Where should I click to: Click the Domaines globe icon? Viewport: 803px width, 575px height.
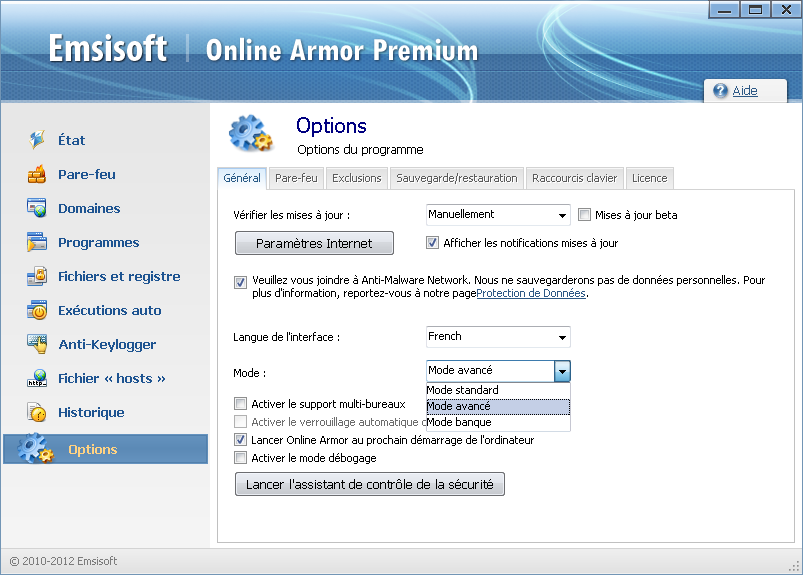37,208
